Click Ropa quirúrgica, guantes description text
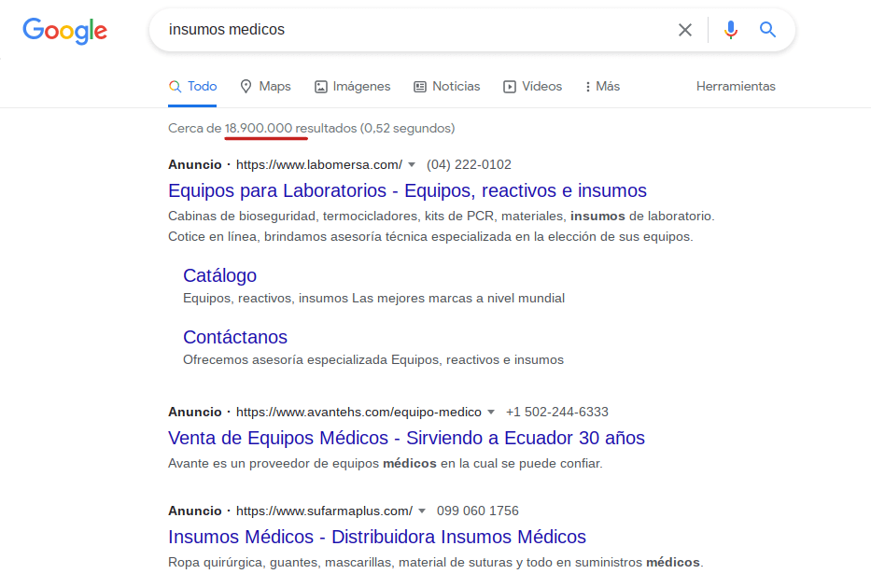 coord(435,563)
